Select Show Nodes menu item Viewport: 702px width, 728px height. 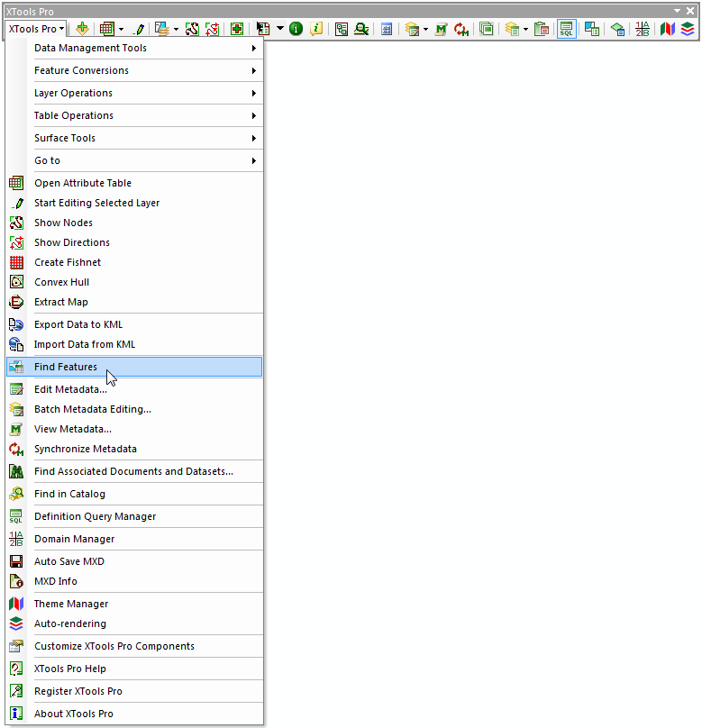pos(134,223)
